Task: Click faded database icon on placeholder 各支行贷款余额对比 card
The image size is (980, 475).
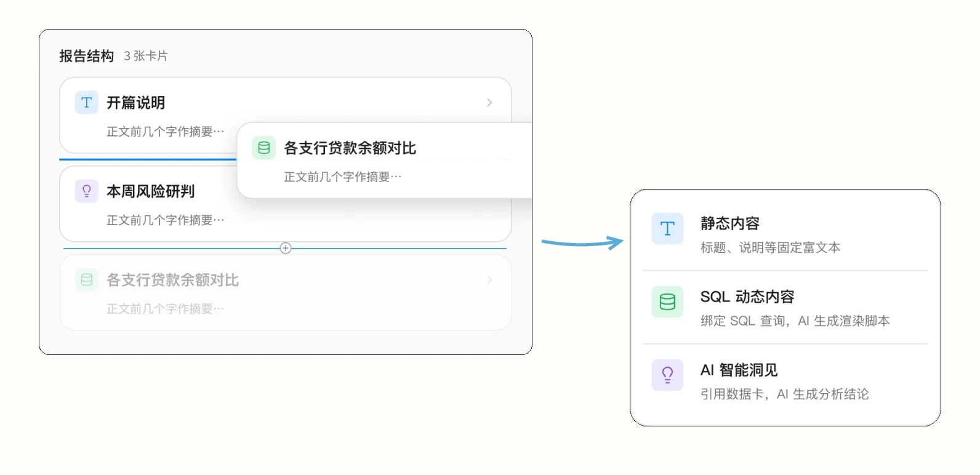Action: point(87,280)
